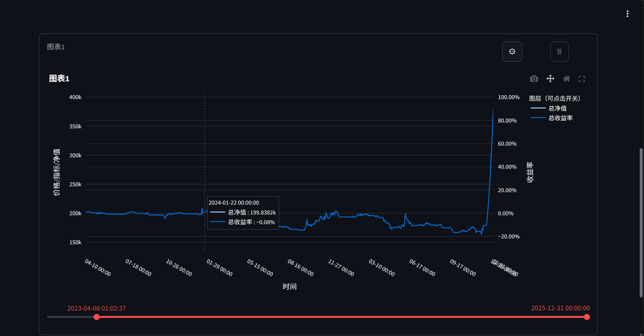Download plot as image camera icon
The image size is (644, 336).
tap(534, 78)
